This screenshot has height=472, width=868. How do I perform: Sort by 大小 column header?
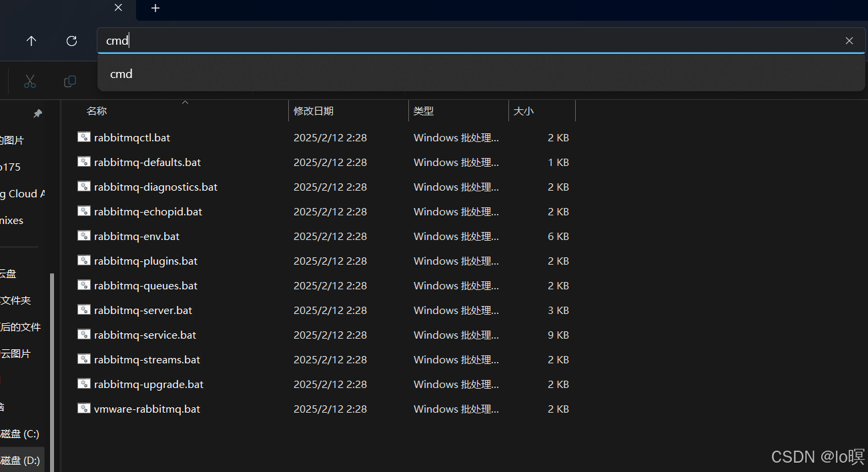[x=524, y=111]
